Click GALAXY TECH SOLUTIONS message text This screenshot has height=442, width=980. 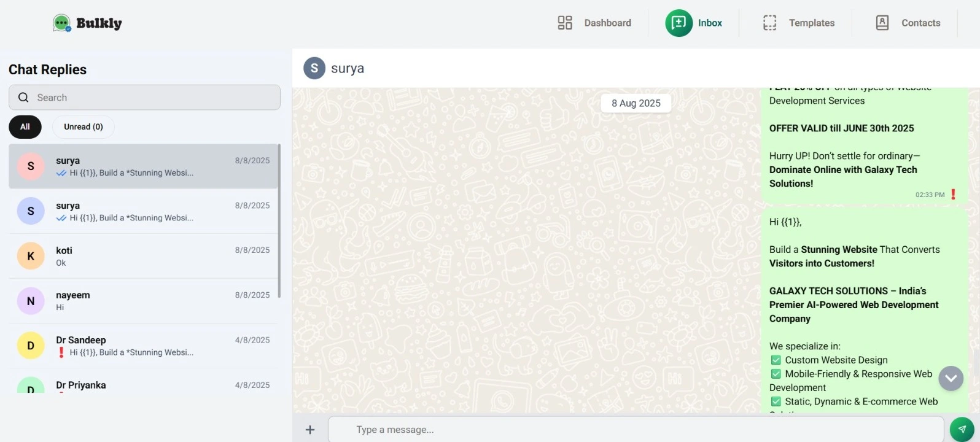[x=854, y=304]
